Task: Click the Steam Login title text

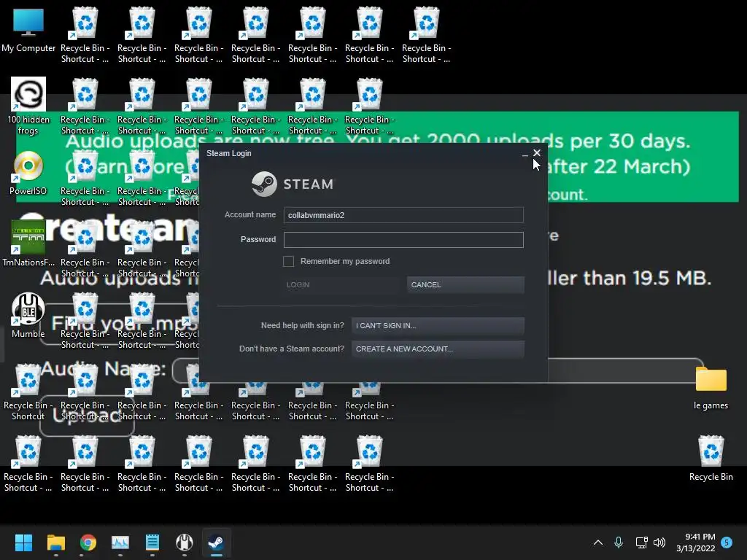Action: pyautogui.click(x=228, y=153)
